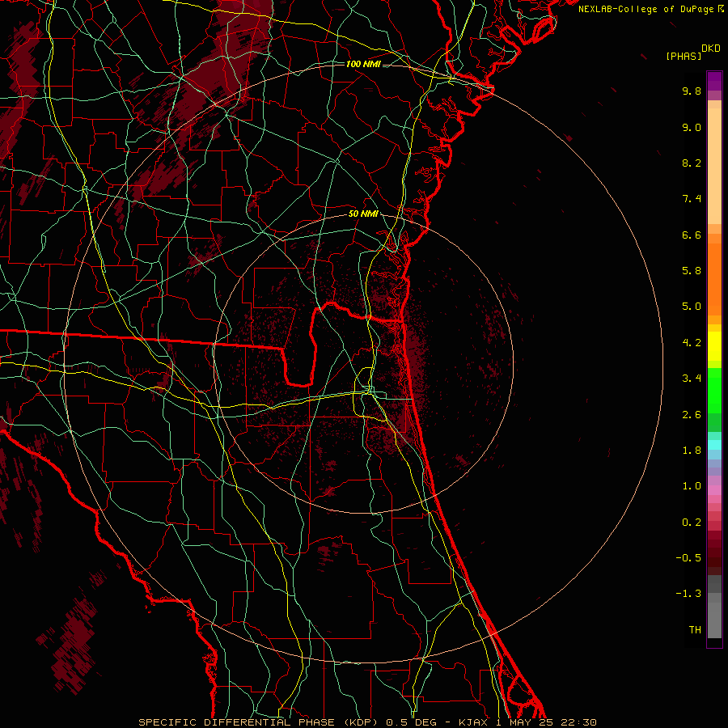This screenshot has width=728, height=728.
Task: Click the [PHAS] units label
Action: click(684, 57)
